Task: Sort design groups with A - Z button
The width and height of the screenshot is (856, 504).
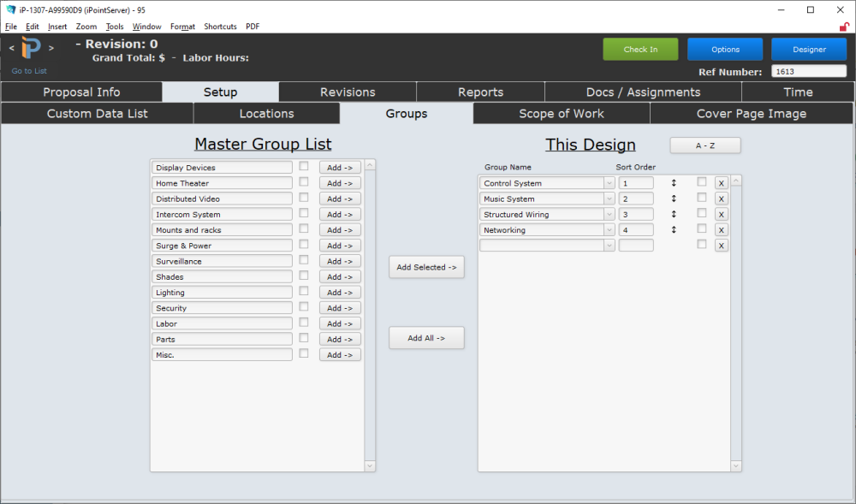Action: (704, 145)
